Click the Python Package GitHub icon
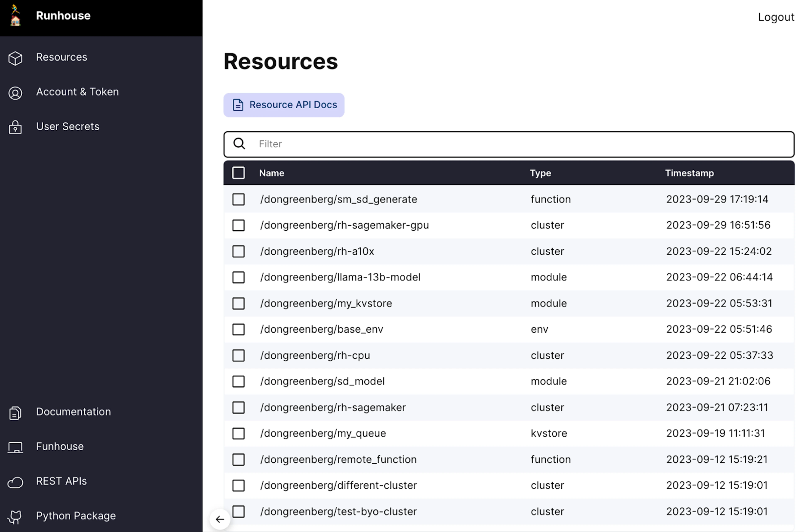The height and width of the screenshot is (532, 804). pos(15,517)
